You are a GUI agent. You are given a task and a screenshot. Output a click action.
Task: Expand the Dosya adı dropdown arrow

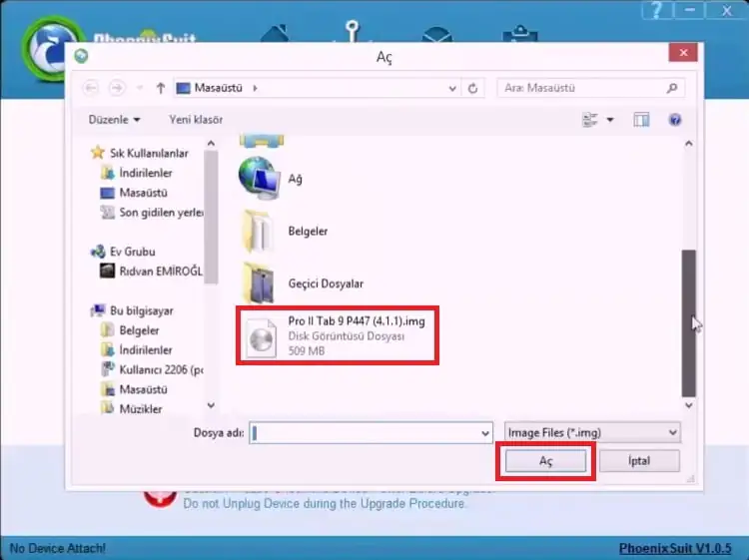point(485,433)
